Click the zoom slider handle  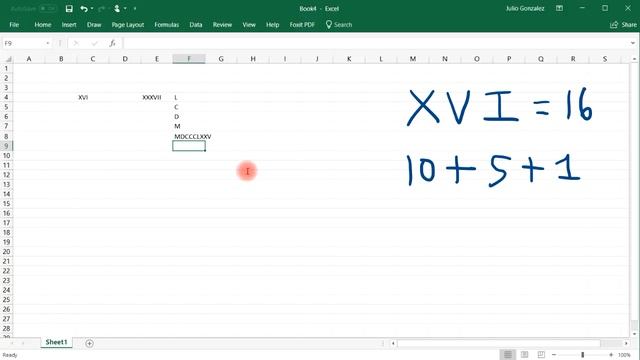click(x=583, y=355)
